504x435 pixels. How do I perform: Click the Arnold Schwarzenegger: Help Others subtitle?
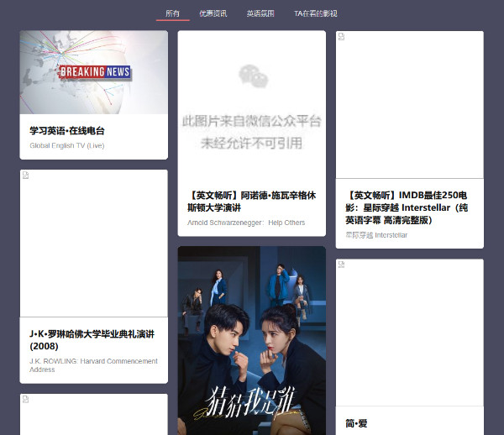point(246,223)
